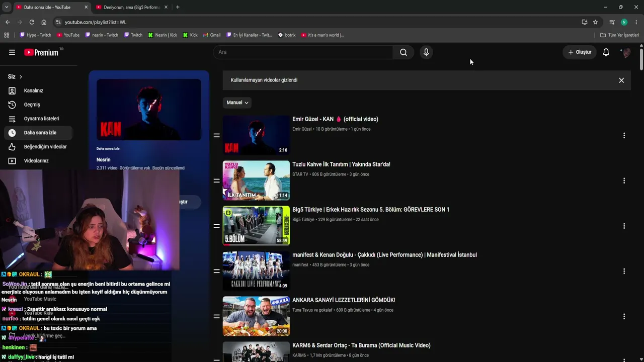Open the title 'KARM6 & Serdar Ortaç - Ta Burama'
Screen dimensions: 644x362
click(x=361, y=345)
